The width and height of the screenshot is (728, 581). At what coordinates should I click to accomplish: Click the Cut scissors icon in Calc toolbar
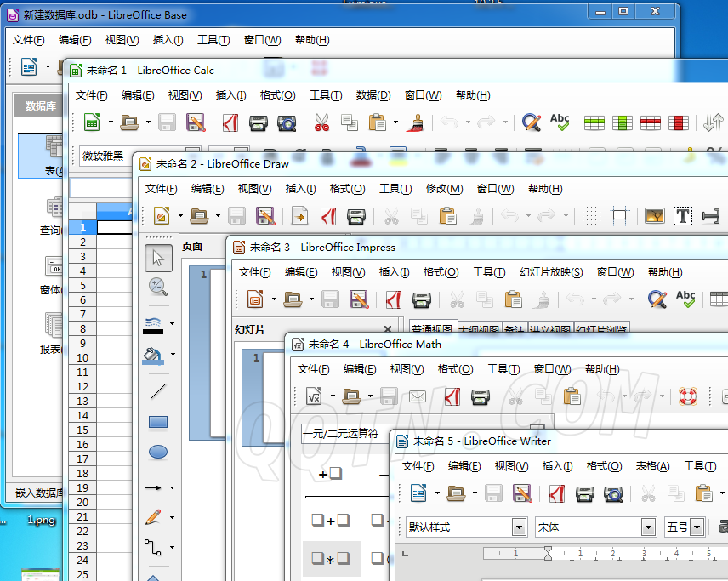pyautogui.click(x=321, y=122)
